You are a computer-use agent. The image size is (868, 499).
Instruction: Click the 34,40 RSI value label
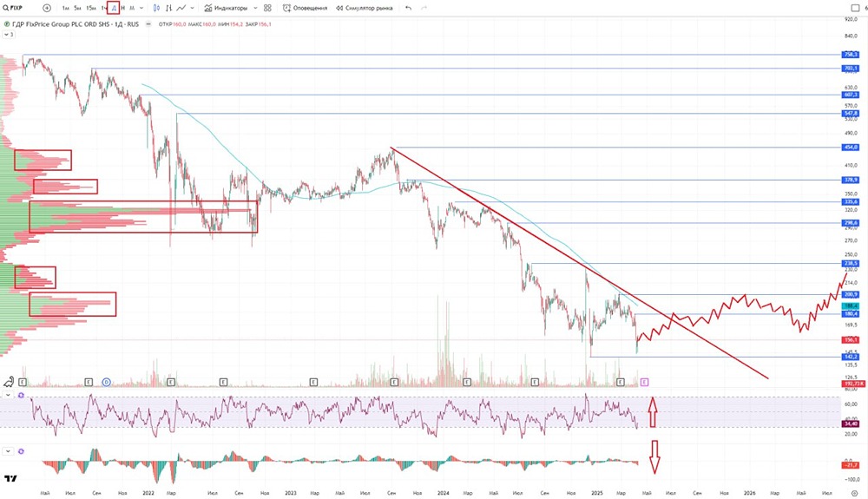click(x=851, y=423)
